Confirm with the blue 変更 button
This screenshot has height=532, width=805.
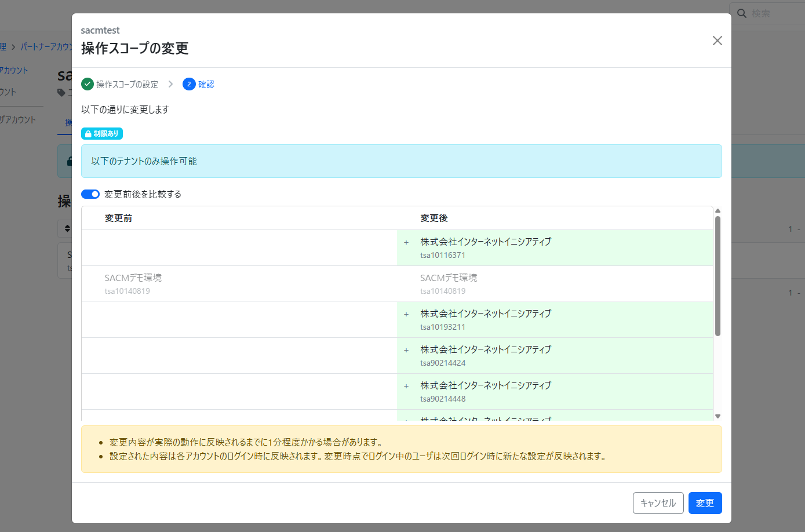point(705,503)
